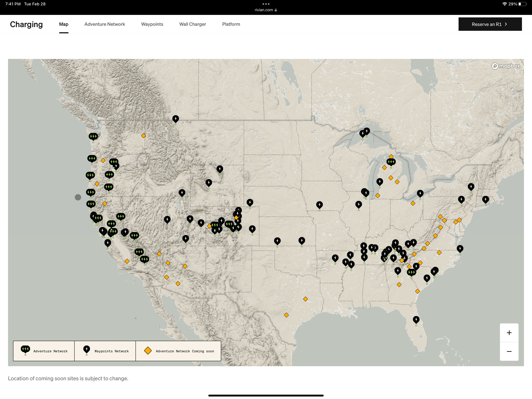This screenshot has height=399, width=532.
Task: Click the Adventure Network legend icon
Action: 25,350
